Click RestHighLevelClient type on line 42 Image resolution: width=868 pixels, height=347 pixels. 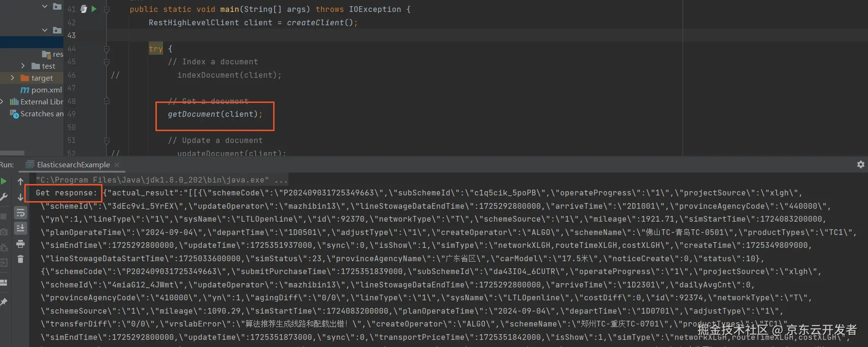point(194,22)
